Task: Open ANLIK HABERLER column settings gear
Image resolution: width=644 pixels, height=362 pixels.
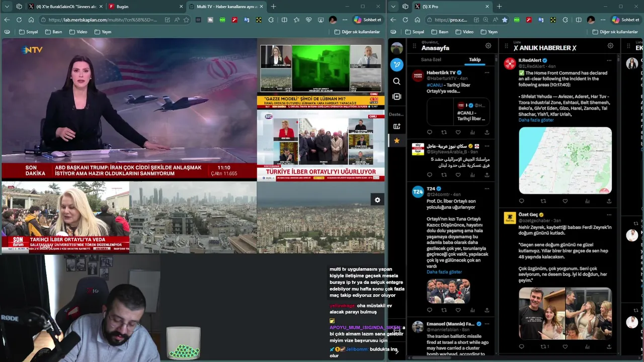Action: [610, 46]
